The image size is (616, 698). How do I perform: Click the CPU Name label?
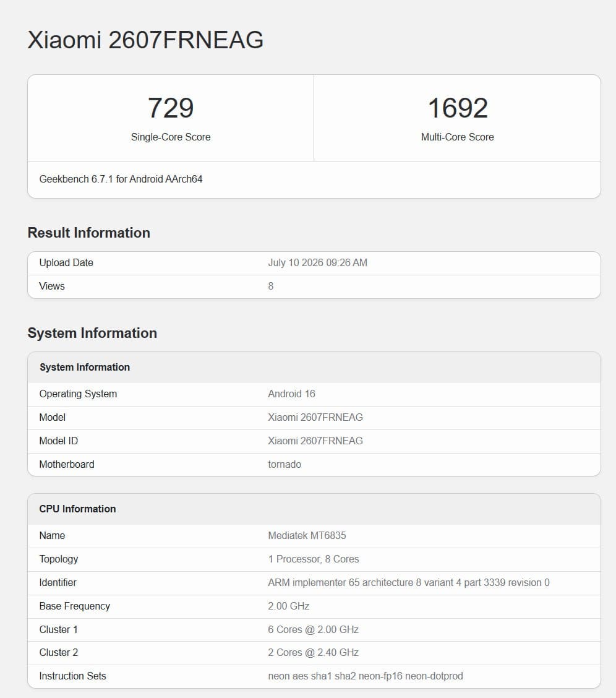pyautogui.click(x=52, y=535)
